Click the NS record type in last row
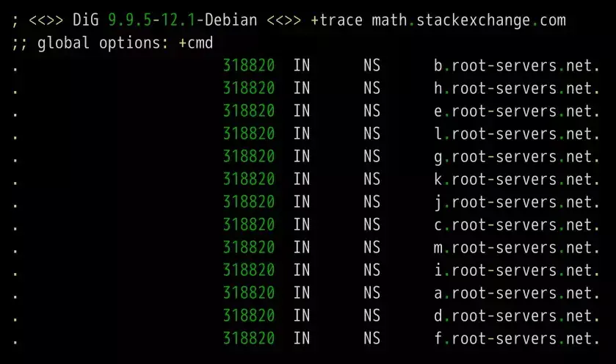This screenshot has height=364, width=616. (x=372, y=339)
